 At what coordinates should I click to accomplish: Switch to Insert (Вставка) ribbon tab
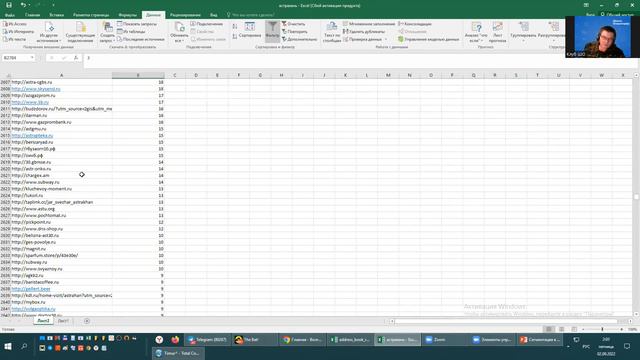tap(56, 15)
